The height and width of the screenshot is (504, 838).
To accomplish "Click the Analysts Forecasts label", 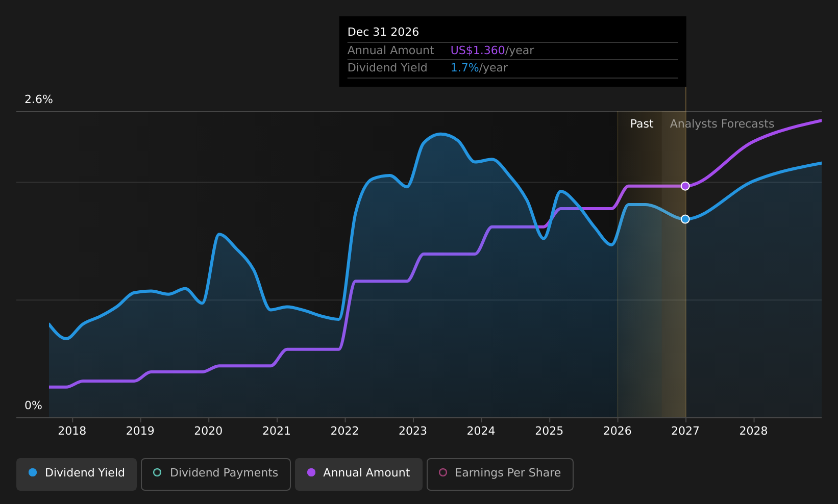I will click(722, 124).
